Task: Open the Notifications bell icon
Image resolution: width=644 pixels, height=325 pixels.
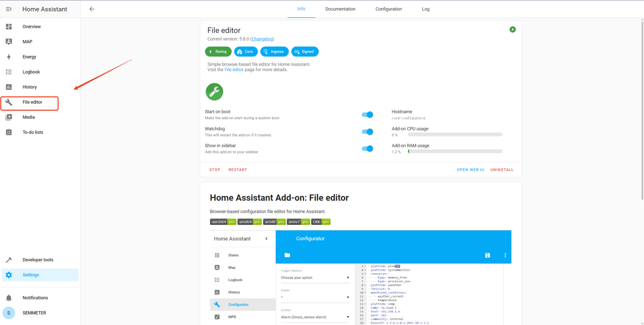Action: 9,298
